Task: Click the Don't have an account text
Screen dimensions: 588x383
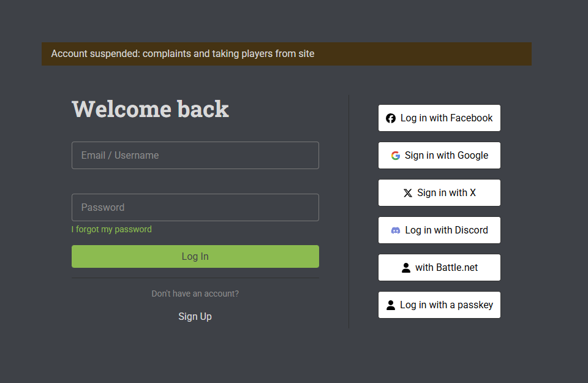Action: 195,294
